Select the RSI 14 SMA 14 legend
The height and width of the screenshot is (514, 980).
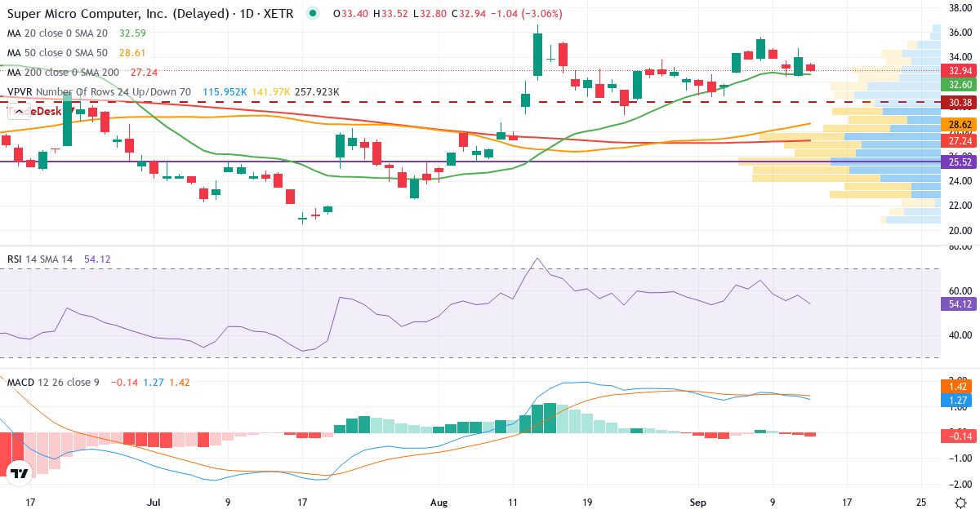tap(40, 259)
